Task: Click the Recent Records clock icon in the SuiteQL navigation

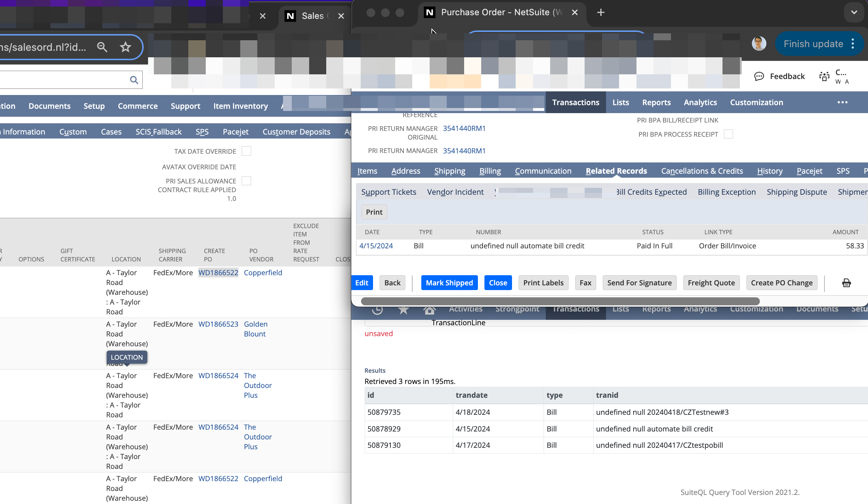Action: [377, 310]
